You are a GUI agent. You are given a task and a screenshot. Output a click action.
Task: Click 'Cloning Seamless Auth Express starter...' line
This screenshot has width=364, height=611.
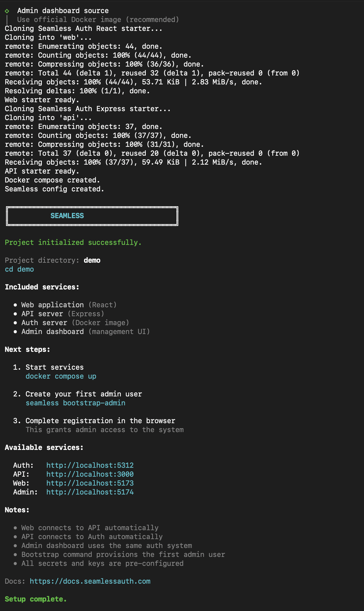88,109
